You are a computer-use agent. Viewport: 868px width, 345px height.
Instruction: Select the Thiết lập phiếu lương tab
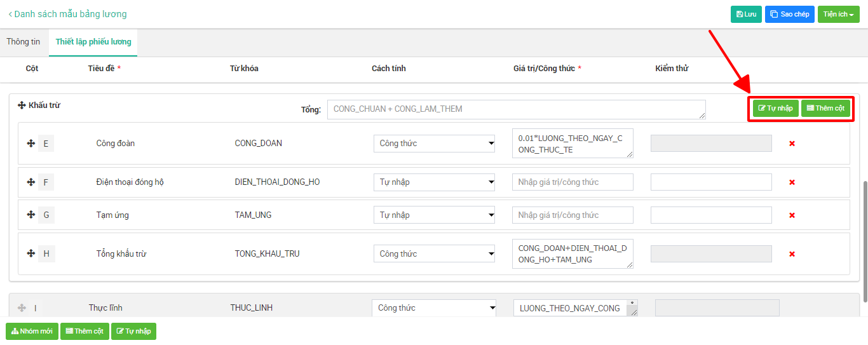point(93,42)
